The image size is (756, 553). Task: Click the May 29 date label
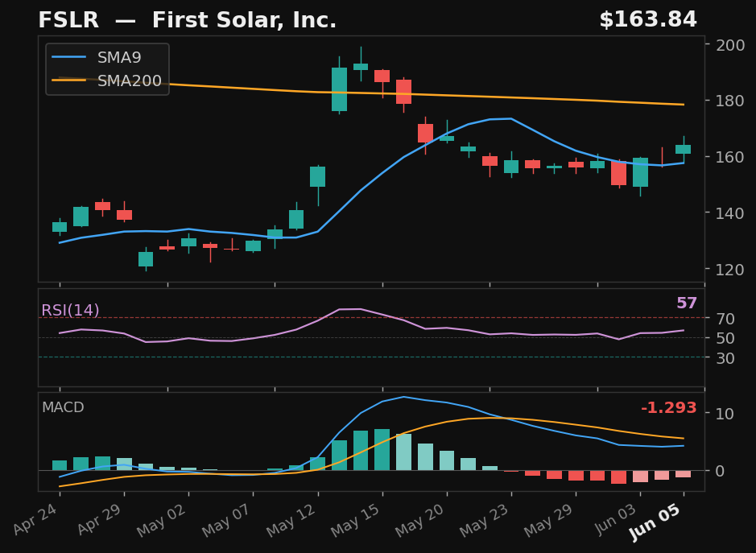click(550, 520)
